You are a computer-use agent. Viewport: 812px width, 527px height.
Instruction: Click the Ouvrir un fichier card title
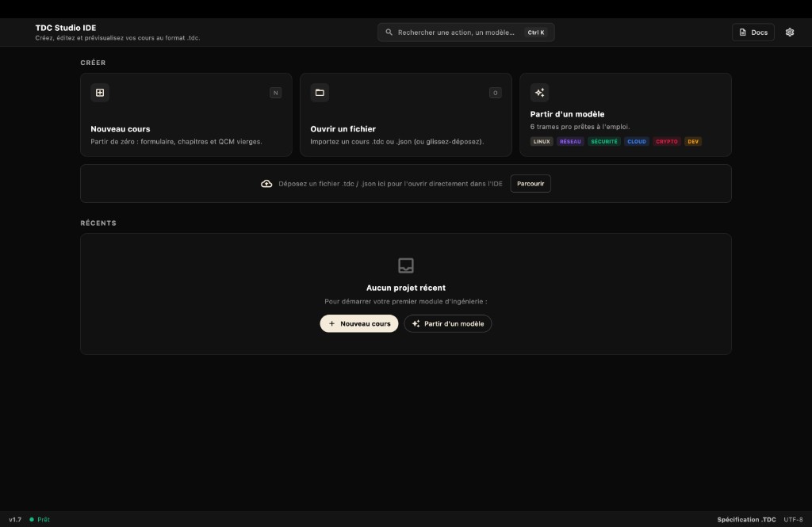pos(343,129)
